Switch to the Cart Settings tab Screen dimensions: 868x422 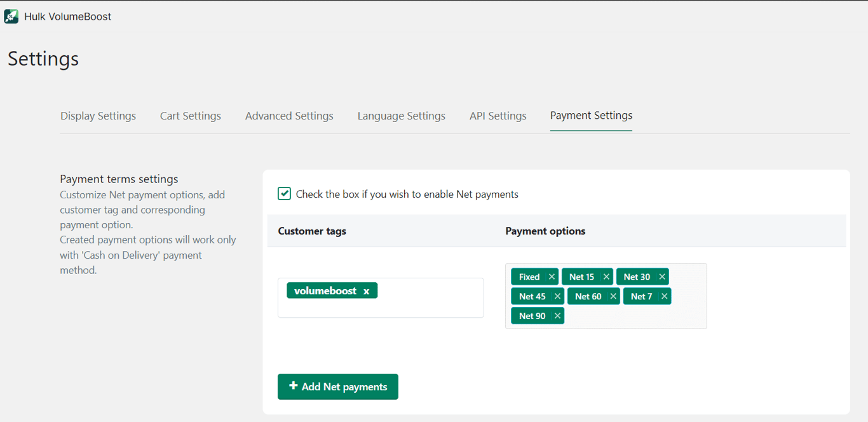(x=191, y=116)
